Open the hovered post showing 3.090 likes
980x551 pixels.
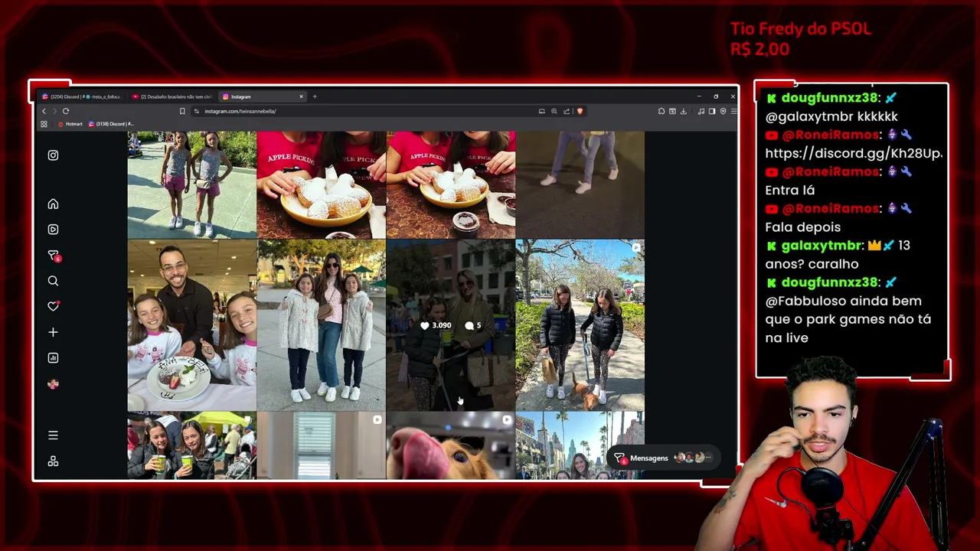[451, 325]
